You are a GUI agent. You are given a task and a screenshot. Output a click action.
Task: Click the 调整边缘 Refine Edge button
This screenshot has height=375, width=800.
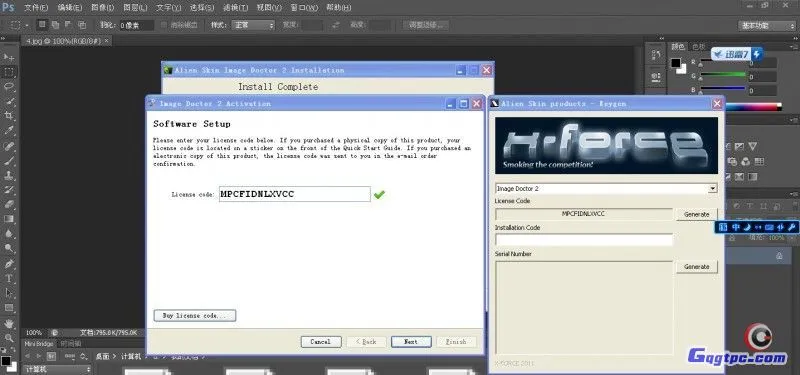click(x=426, y=25)
